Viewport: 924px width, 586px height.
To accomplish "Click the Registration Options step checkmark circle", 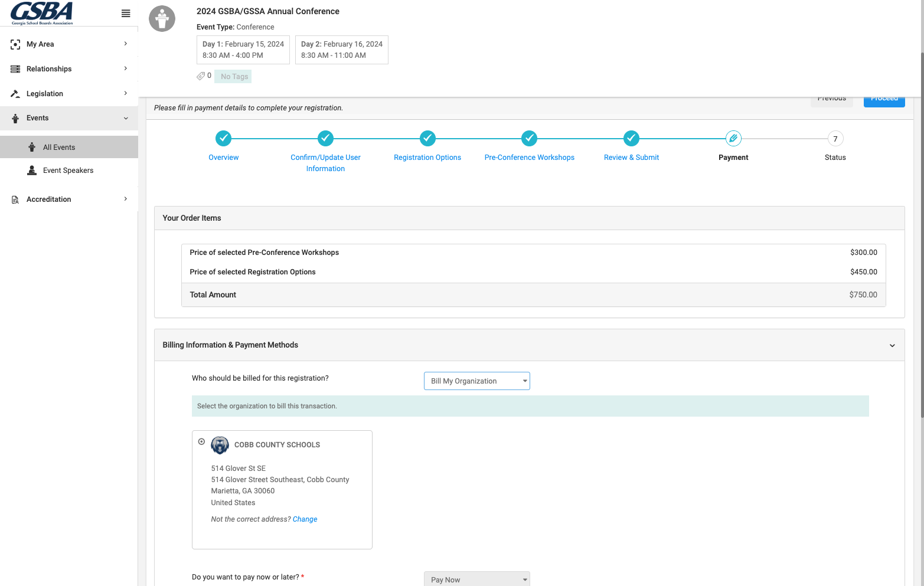I will pyautogui.click(x=427, y=139).
